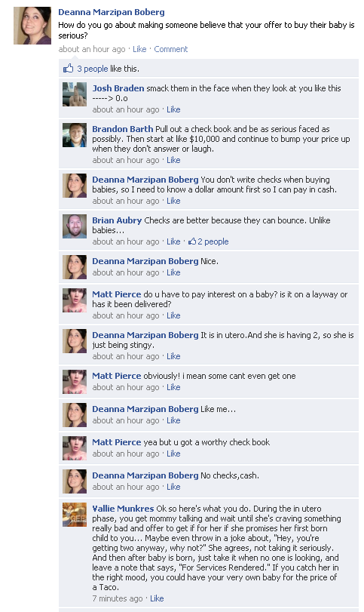The height and width of the screenshot is (612, 364).
Task: Open Deanna Marzipan Boberg name in post header
Action: coord(112,12)
